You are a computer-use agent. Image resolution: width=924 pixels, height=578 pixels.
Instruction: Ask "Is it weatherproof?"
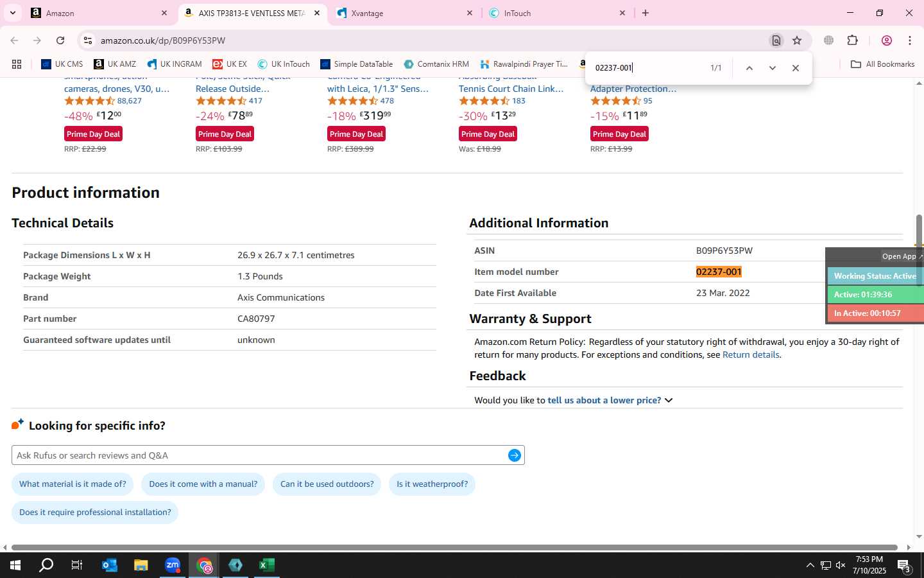tap(432, 484)
